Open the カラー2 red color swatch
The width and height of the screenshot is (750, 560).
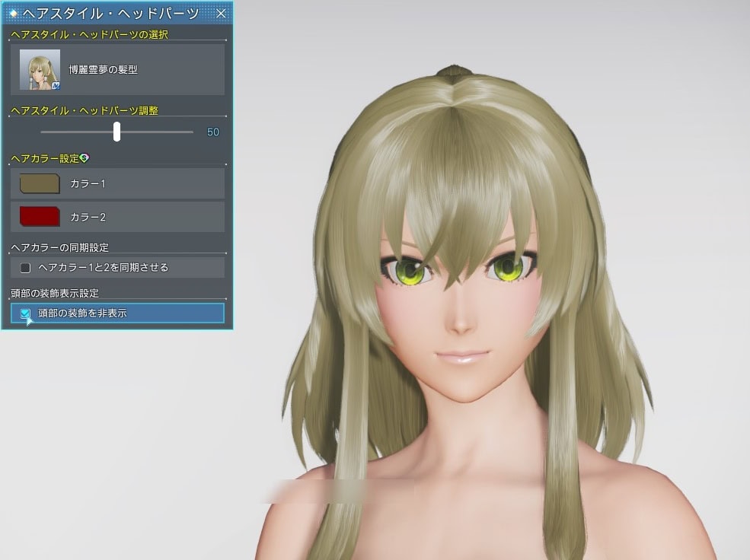coord(40,216)
